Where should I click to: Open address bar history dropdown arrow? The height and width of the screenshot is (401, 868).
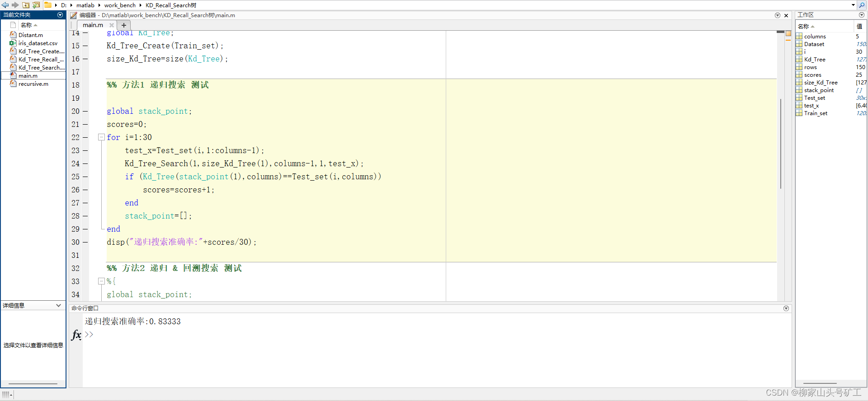[853, 5]
